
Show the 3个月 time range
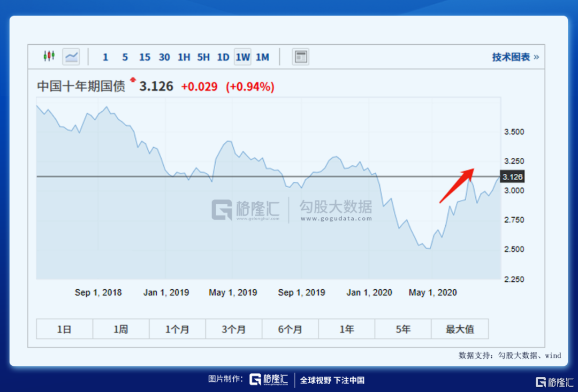click(234, 329)
